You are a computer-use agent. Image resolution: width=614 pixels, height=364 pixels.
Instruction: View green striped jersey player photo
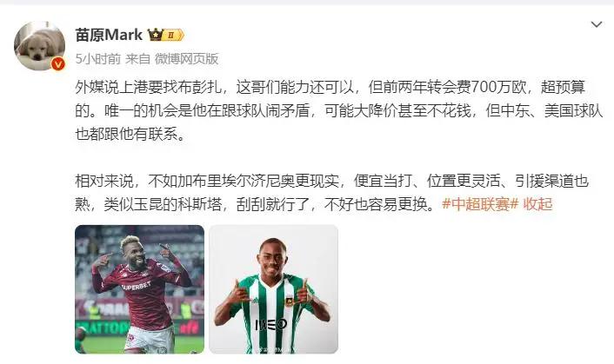(x=273, y=289)
